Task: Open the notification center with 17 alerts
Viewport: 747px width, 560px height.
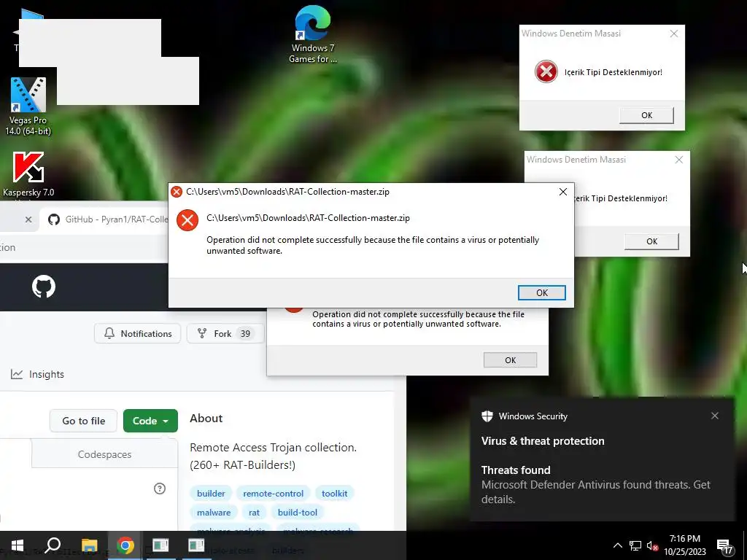Action: [x=724, y=546]
